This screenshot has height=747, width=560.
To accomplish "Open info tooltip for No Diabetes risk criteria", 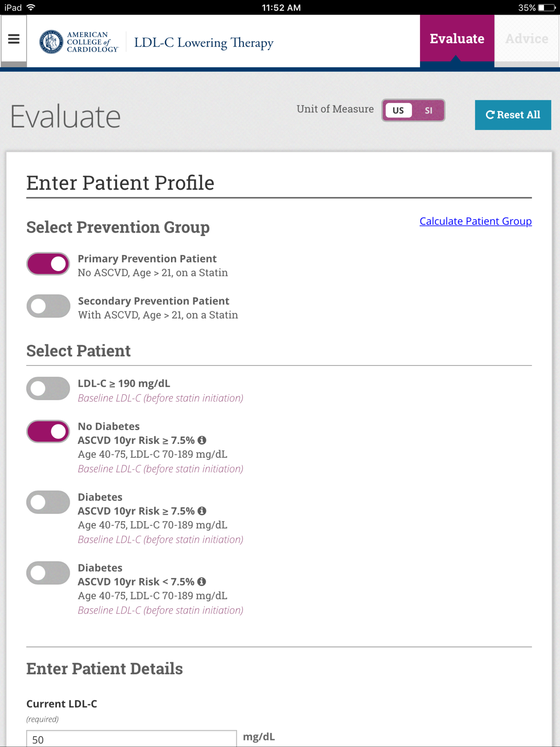I will click(x=203, y=440).
